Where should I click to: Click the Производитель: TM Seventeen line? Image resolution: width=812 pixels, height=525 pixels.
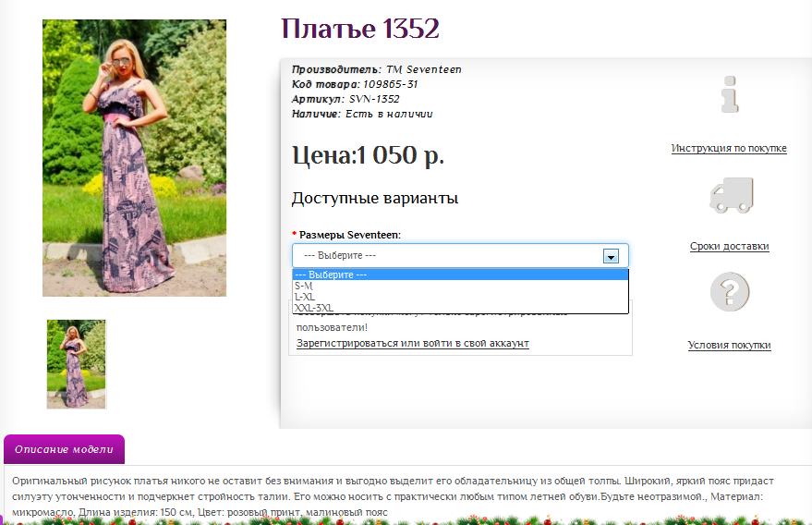(377, 69)
